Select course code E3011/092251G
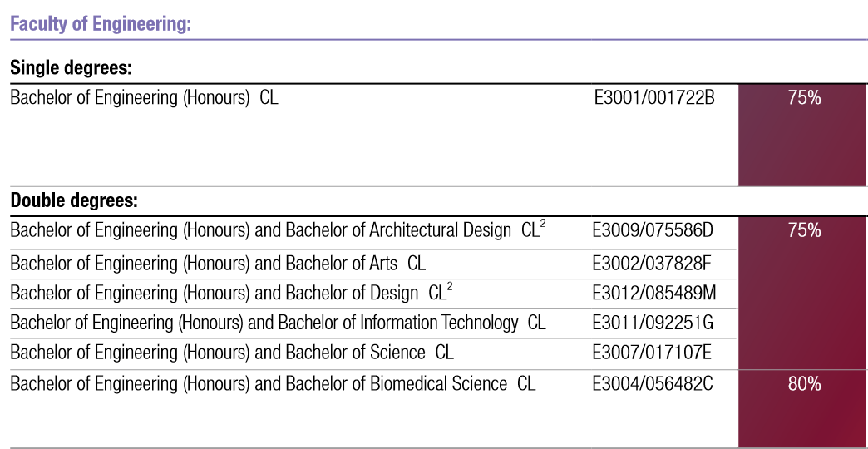Viewport: 868px width, 449px height. click(653, 323)
